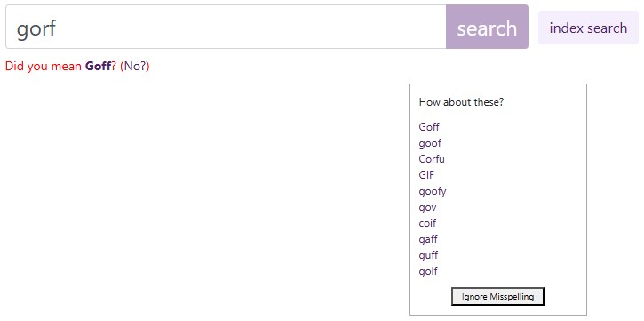Pick golf from the suggestions list
This screenshot has width=644, height=321.
click(x=428, y=271)
